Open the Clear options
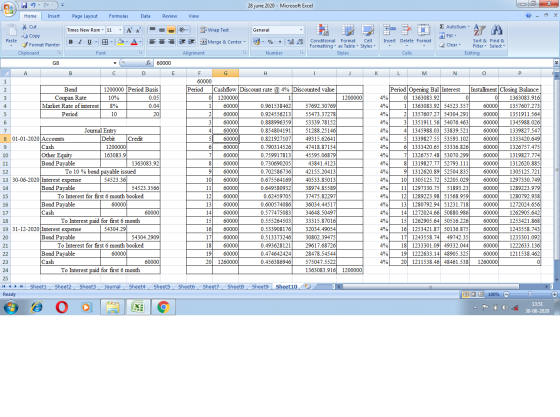 (x=450, y=45)
